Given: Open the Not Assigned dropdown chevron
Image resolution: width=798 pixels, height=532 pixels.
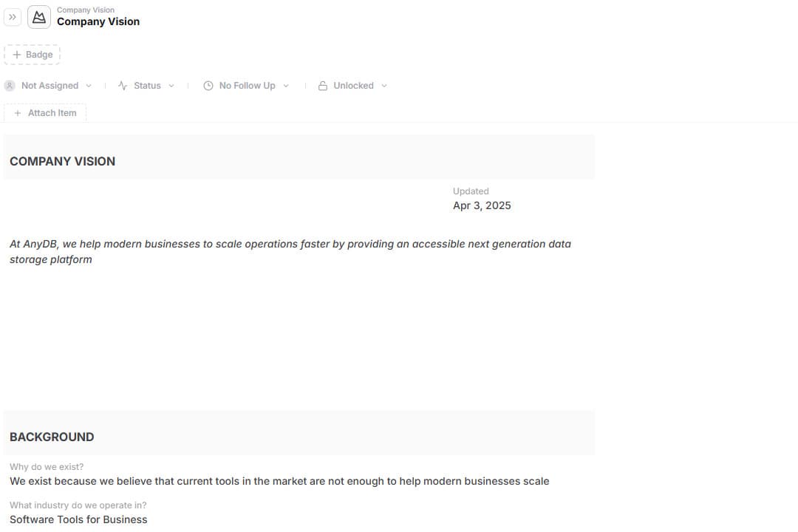Looking at the screenshot, I should [x=89, y=86].
